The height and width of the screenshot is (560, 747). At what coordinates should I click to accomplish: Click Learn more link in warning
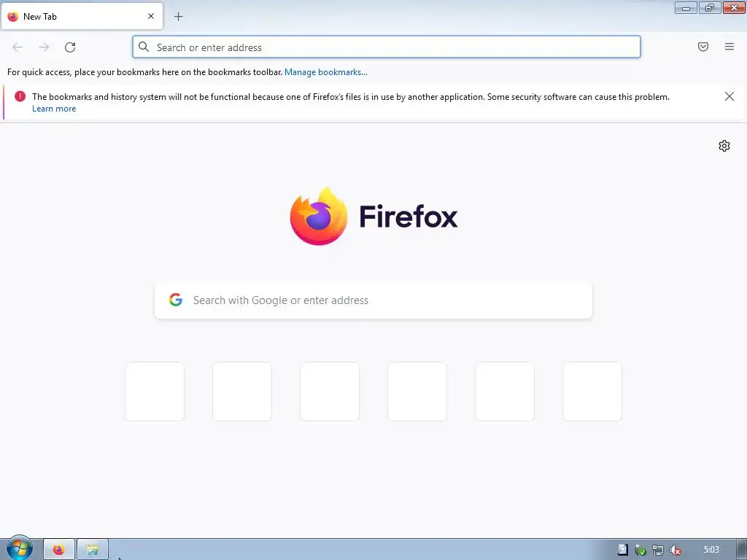coord(54,109)
